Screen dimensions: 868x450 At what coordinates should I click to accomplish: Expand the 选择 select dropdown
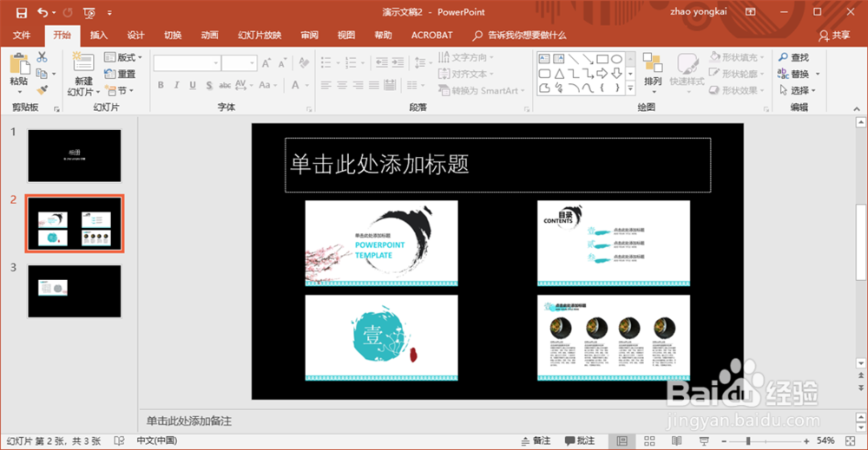[798, 91]
